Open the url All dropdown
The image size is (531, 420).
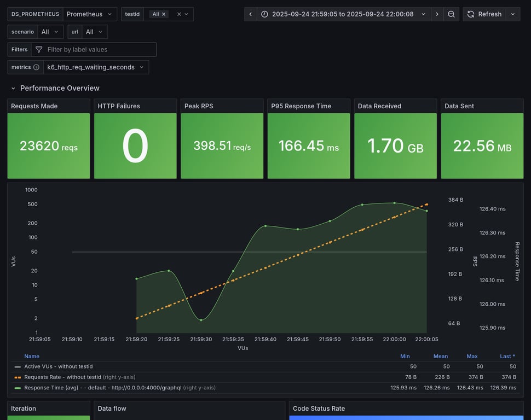(95, 32)
